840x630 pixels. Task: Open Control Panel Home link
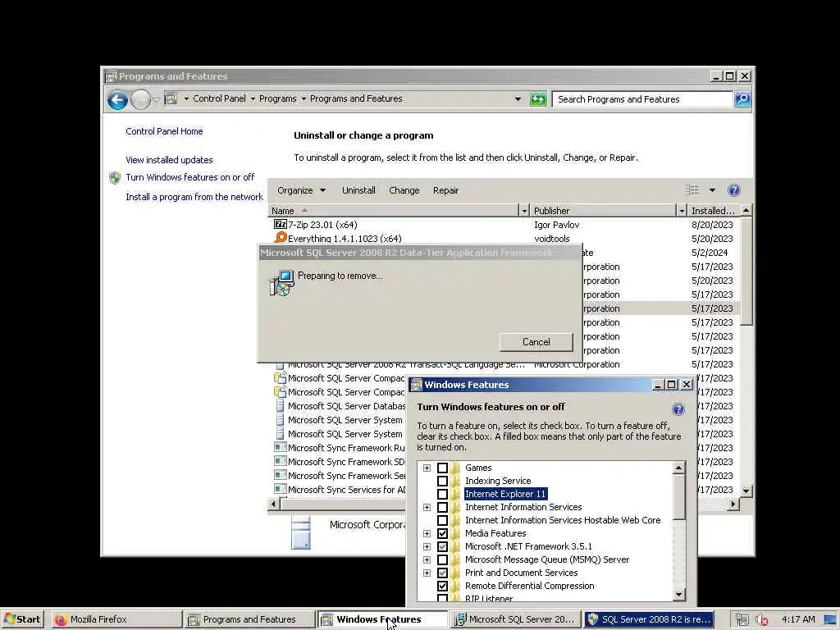[x=164, y=131]
